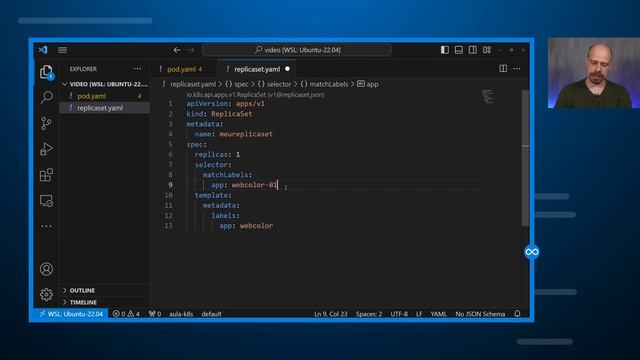Click default namespace in status bar
The width and height of the screenshot is (640, 360).
(x=211, y=313)
